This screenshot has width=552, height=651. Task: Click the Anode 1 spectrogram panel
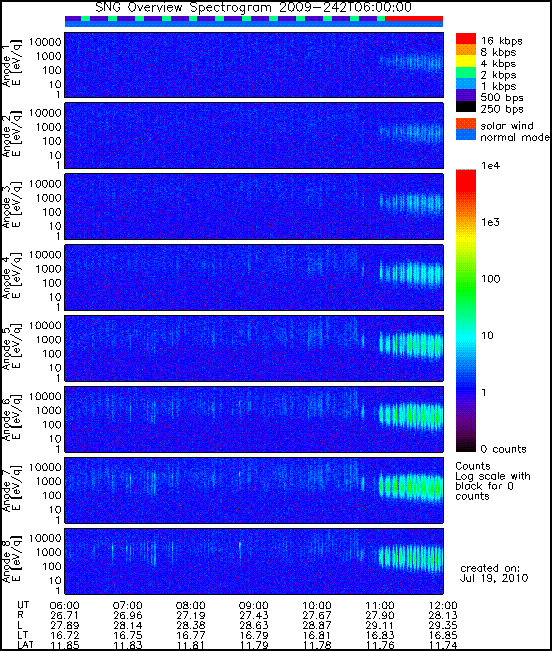tap(254, 65)
